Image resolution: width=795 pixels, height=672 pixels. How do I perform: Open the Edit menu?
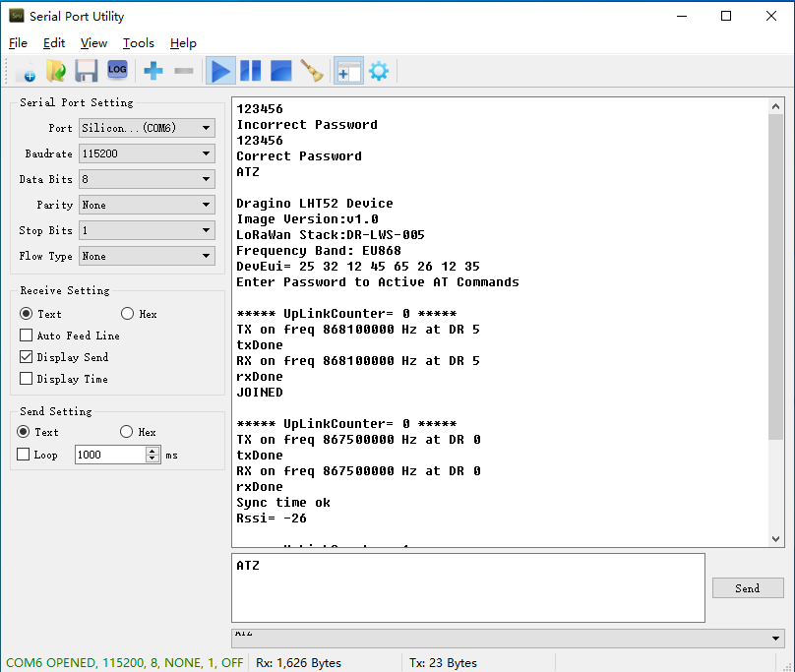click(54, 43)
